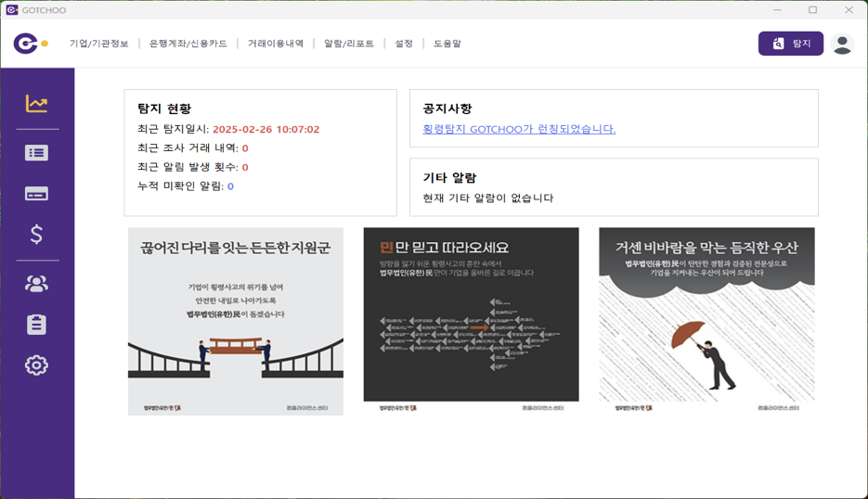This screenshot has width=868, height=499.
Task: Open the 횡령탐지 GOTCHOO 런칭 notice link
Action: (x=518, y=129)
